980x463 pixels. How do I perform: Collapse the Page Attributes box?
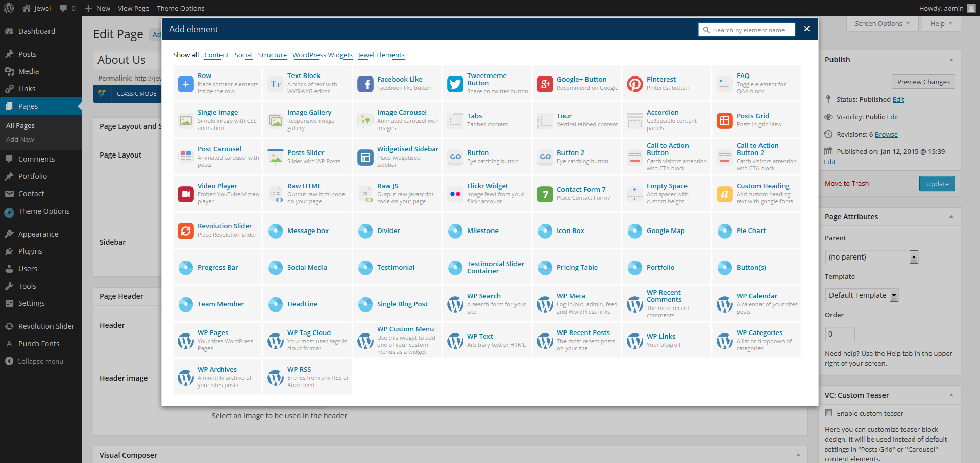click(x=951, y=217)
